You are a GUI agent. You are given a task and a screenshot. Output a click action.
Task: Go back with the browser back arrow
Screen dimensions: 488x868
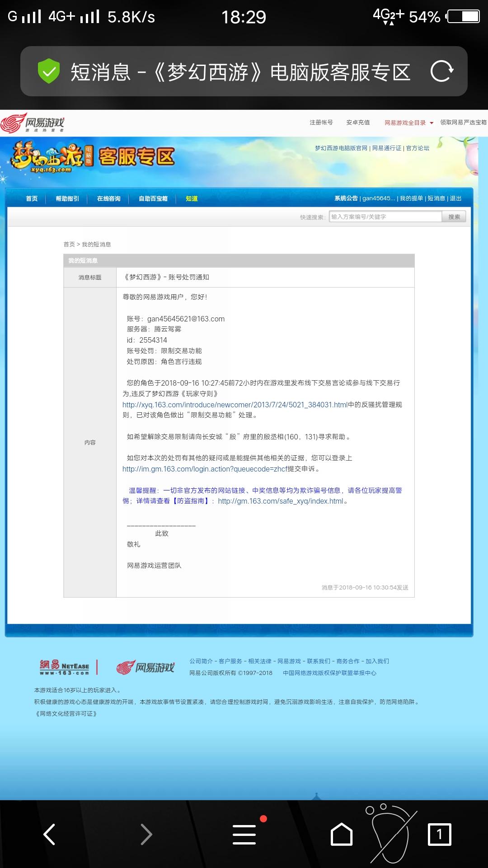click(x=49, y=834)
